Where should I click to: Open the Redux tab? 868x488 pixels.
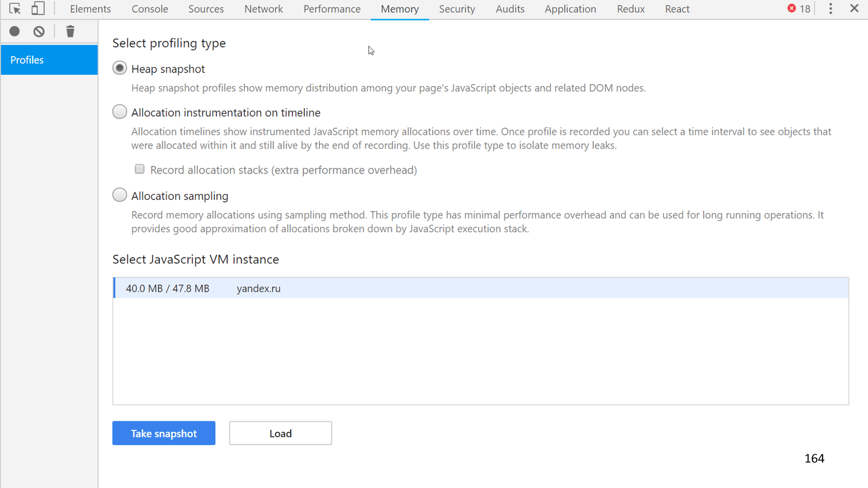pyautogui.click(x=631, y=9)
